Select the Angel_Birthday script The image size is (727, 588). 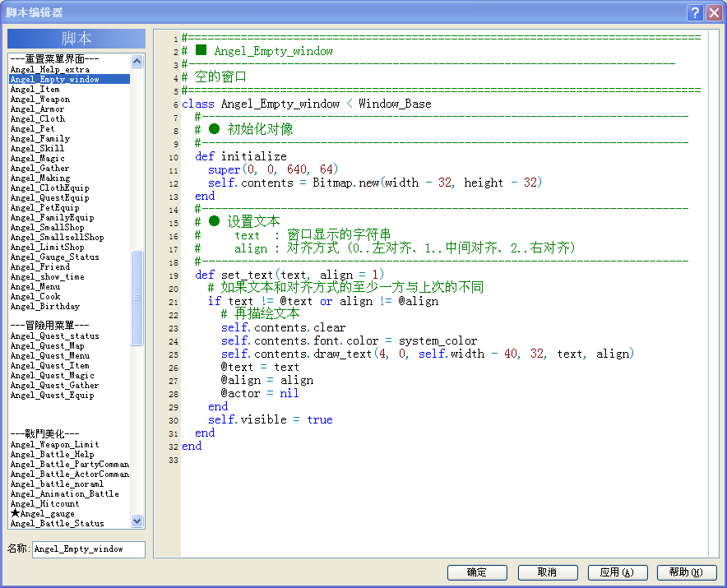(45, 306)
